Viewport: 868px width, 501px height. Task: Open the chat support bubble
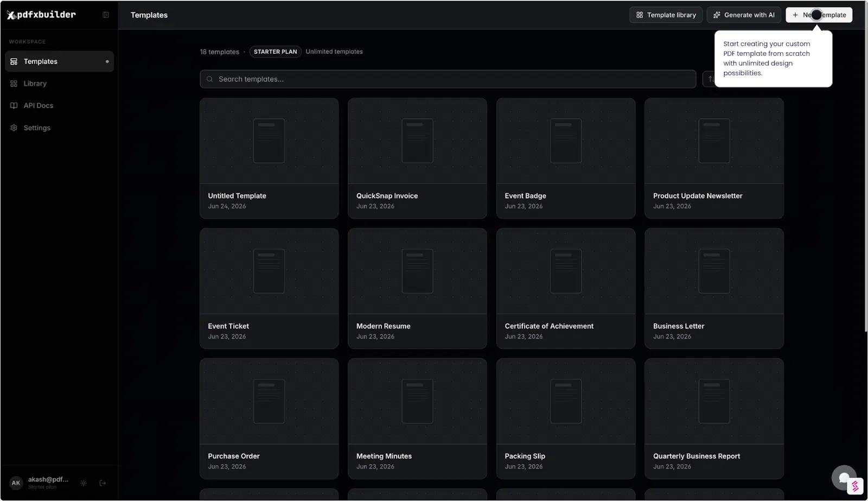pyautogui.click(x=843, y=477)
